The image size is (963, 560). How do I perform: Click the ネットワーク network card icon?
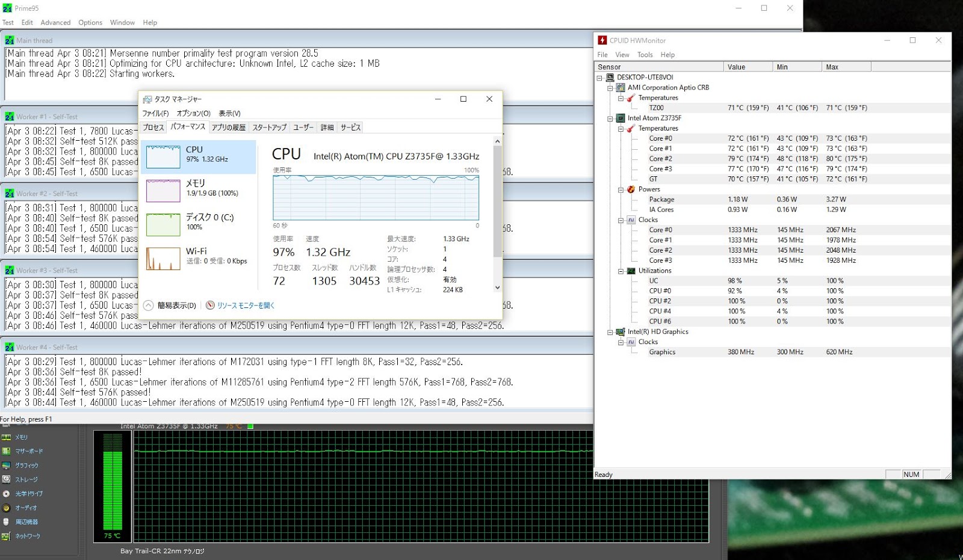click(x=7, y=536)
